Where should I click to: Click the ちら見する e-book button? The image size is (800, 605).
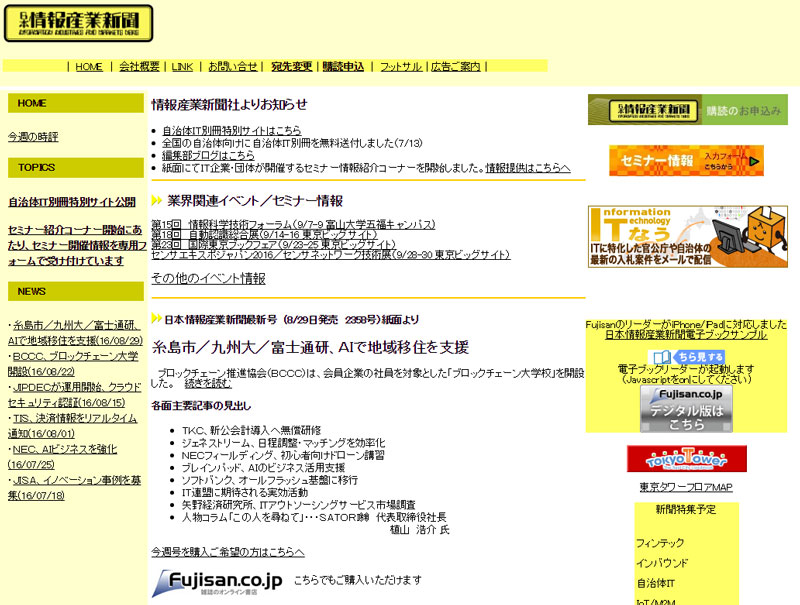(686, 357)
